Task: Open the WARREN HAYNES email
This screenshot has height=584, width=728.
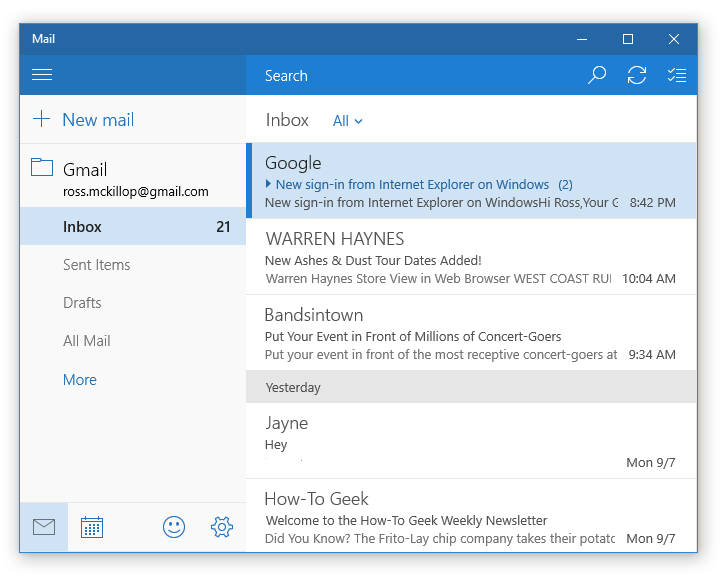Action: click(x=471, y=257)
